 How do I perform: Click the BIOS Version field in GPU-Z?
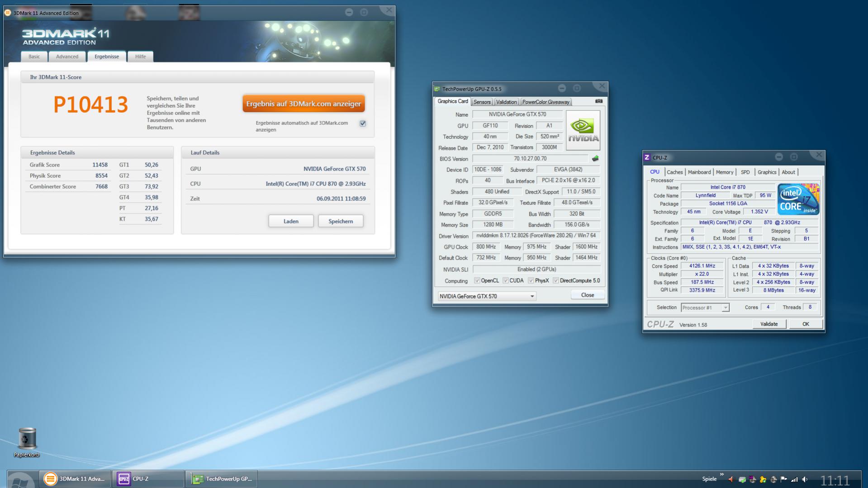tap(530, 159)
